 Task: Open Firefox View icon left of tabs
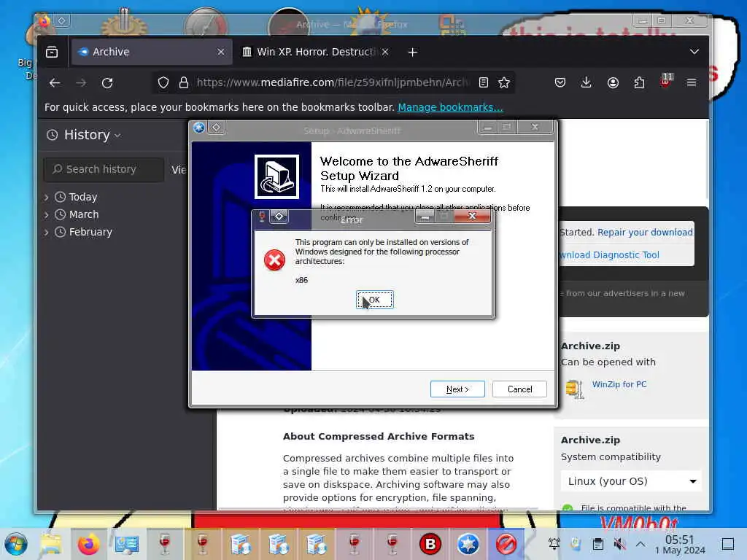[52, 52]
